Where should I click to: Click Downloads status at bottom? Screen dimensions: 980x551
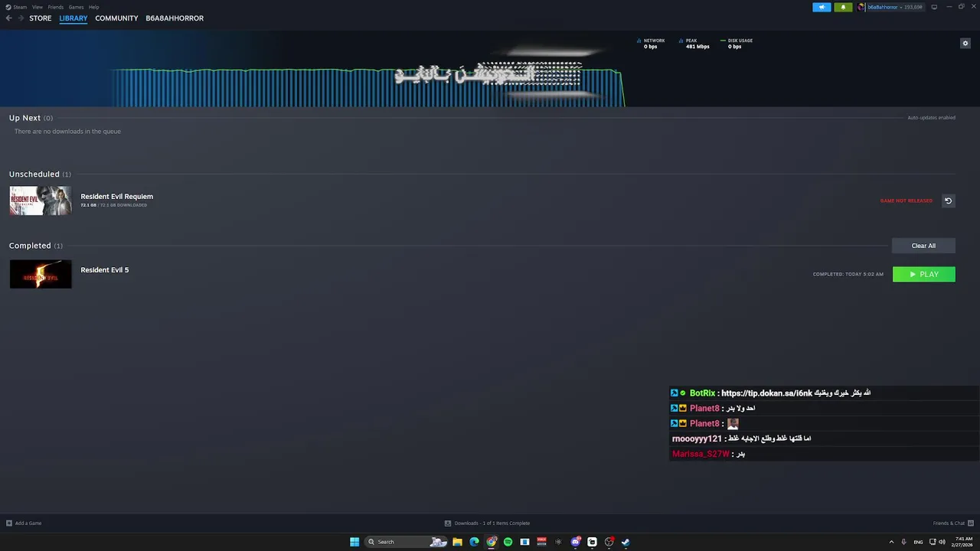tap(487, 523)
